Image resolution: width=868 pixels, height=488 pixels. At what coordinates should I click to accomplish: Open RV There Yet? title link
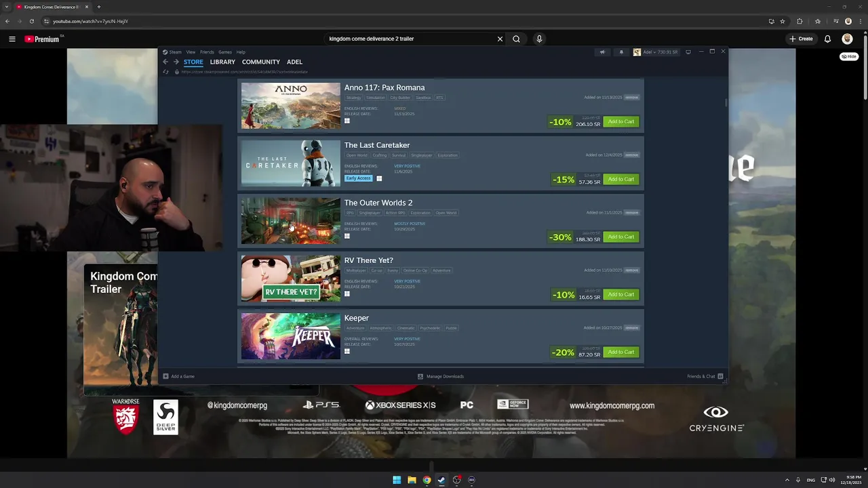(368, 260)
